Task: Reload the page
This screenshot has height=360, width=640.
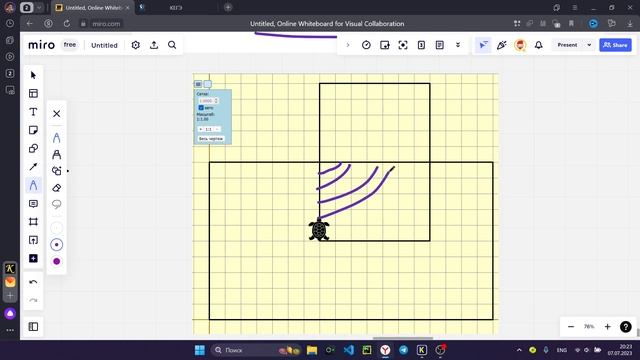Action: tap(67, 24)
